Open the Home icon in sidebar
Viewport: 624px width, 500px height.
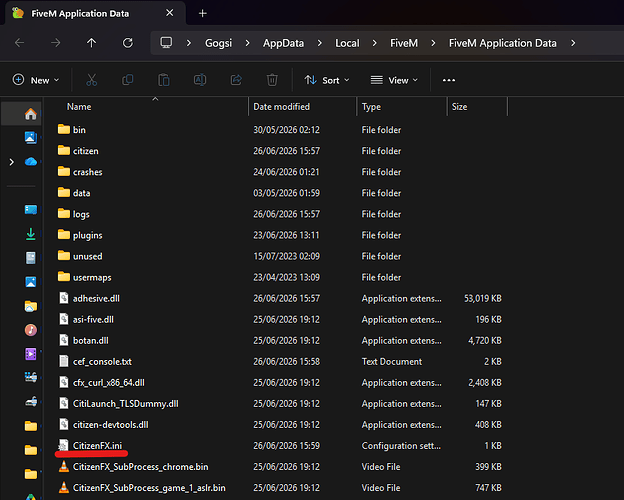(x=31, y=114)
